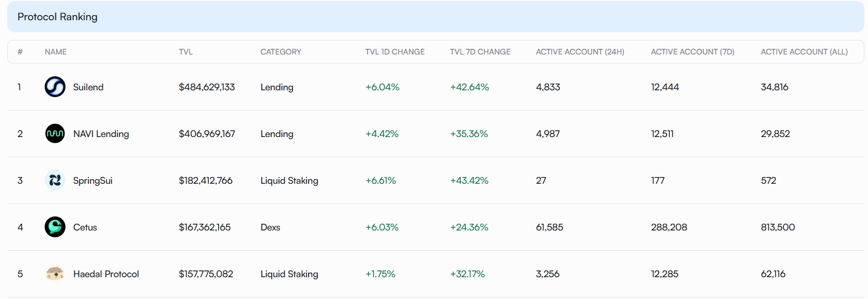This screenshot has height=299, width=868.
Task: Click the SpringSui logo icon
Action: (55, 180)
